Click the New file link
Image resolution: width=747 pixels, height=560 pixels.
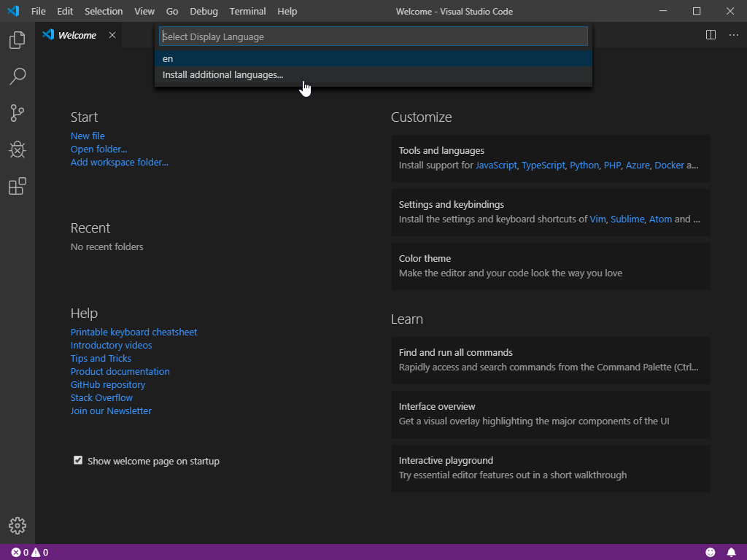click(x=88, y=136)
